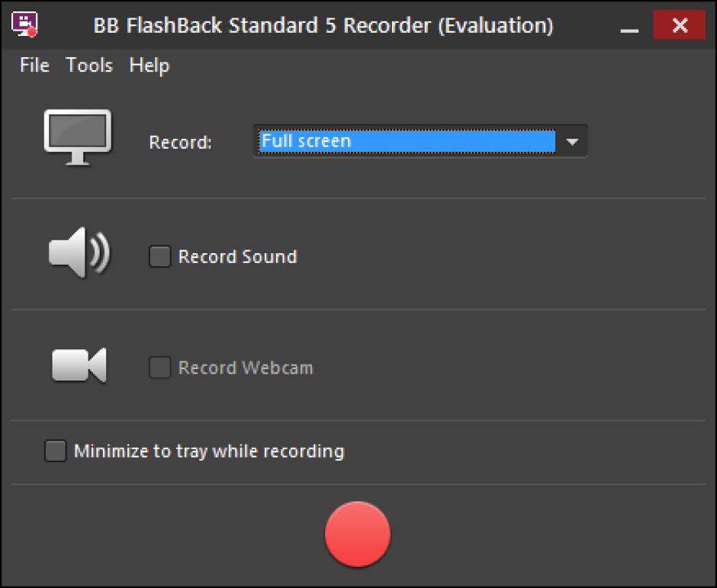Open the Help menu
Viewport: 717px width, 588px height.
(149, 66)
